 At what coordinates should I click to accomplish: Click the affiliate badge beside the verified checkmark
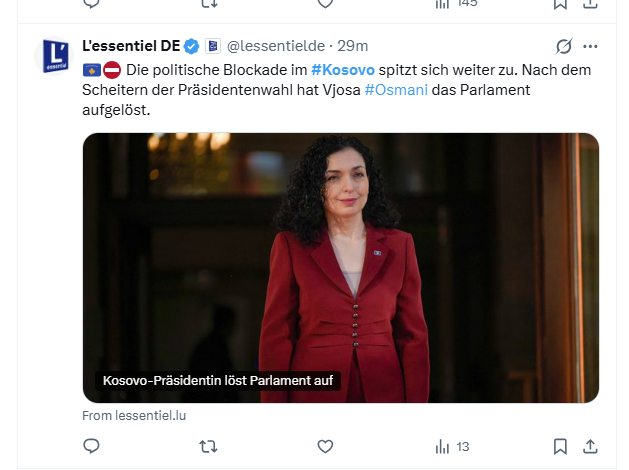point(212,46)
